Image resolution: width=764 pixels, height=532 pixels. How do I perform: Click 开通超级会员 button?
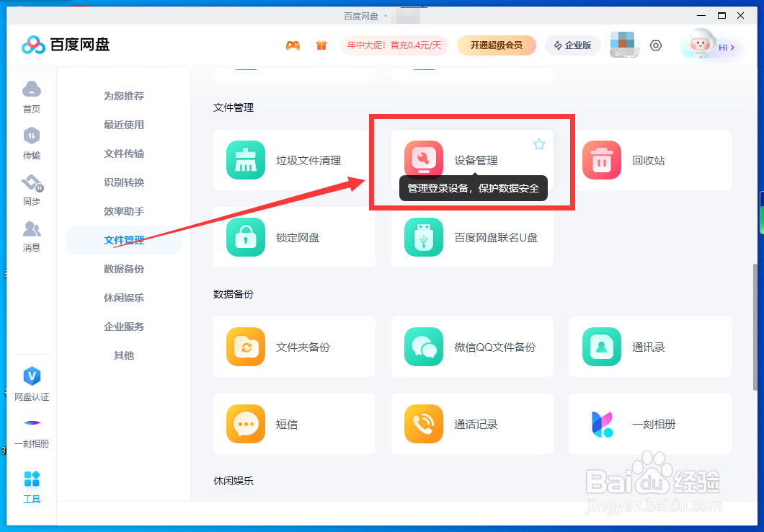coord(497,45)
